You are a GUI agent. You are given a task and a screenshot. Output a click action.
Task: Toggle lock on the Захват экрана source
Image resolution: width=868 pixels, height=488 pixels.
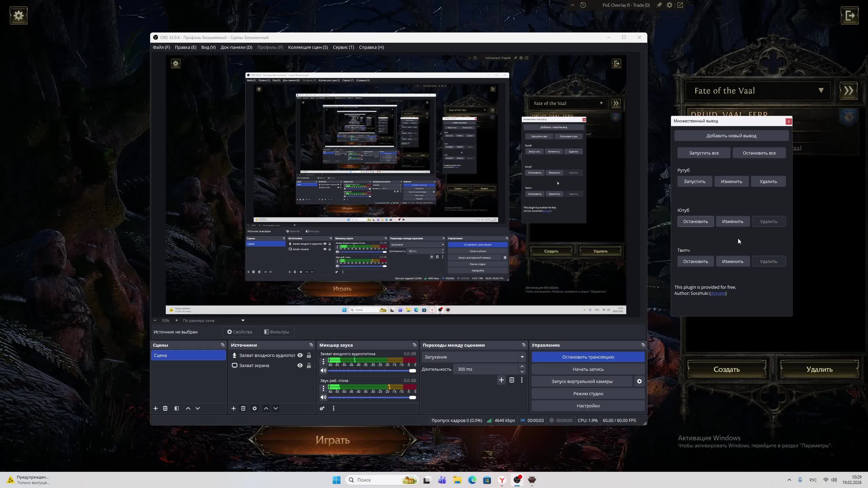(x=309, y=365)
